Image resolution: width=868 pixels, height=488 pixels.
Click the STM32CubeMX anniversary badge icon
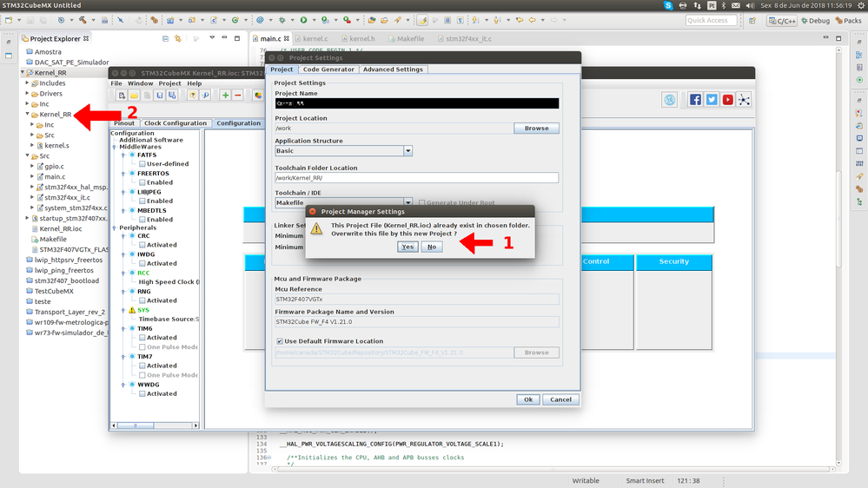(x=670, y=100)
